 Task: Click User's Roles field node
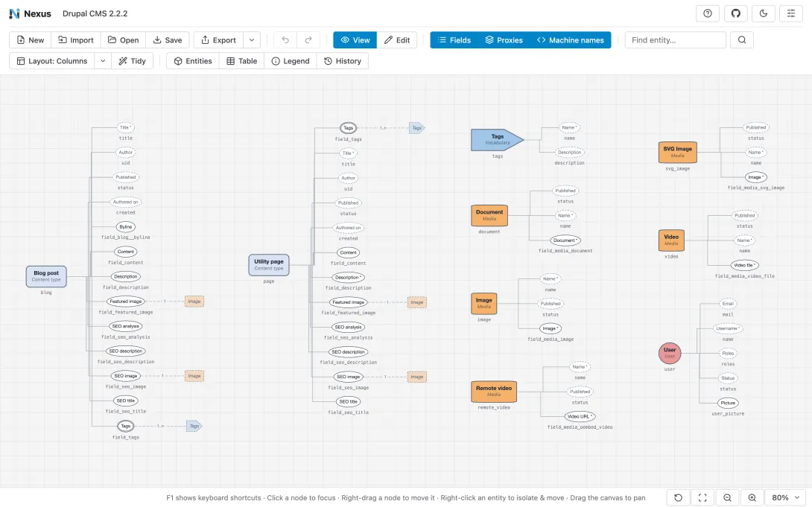pos(728,354)
